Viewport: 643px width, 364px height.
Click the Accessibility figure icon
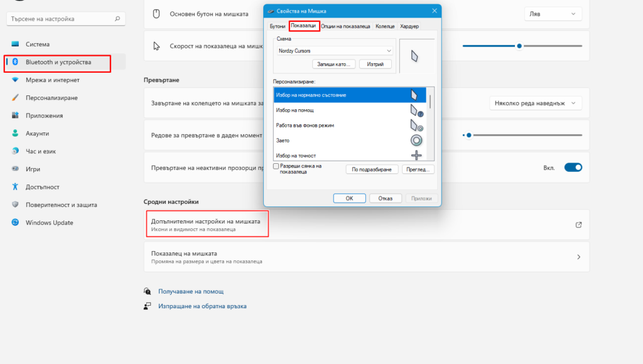(x=15, y=186)
